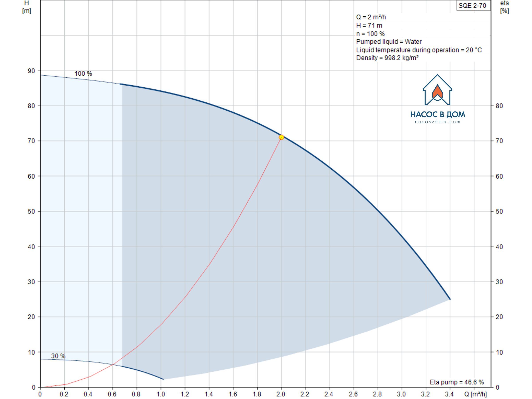The width and height of the screenshot is (532, 399).
Task: Click the 100 % speed curve label
Action: 83,73
